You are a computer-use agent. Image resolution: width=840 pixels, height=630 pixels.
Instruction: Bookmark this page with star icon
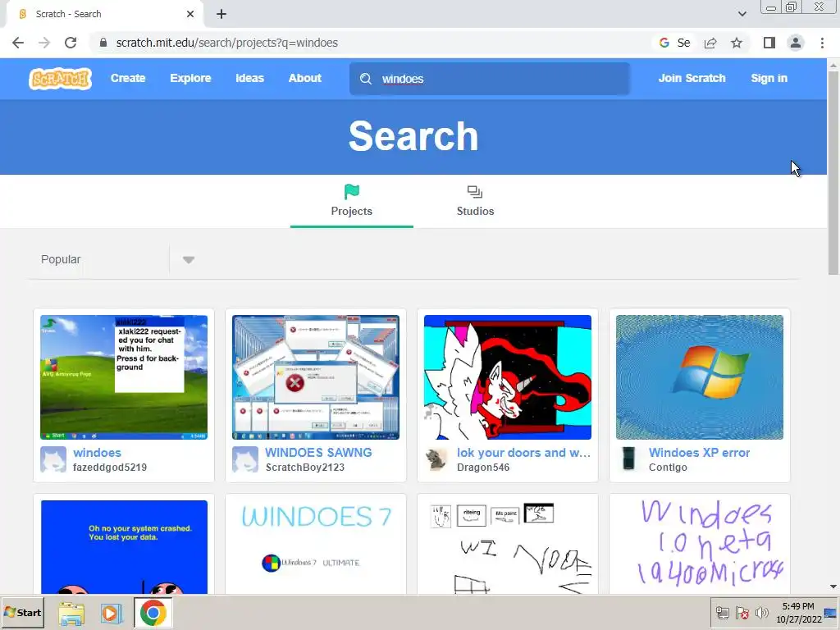(737, 43)
